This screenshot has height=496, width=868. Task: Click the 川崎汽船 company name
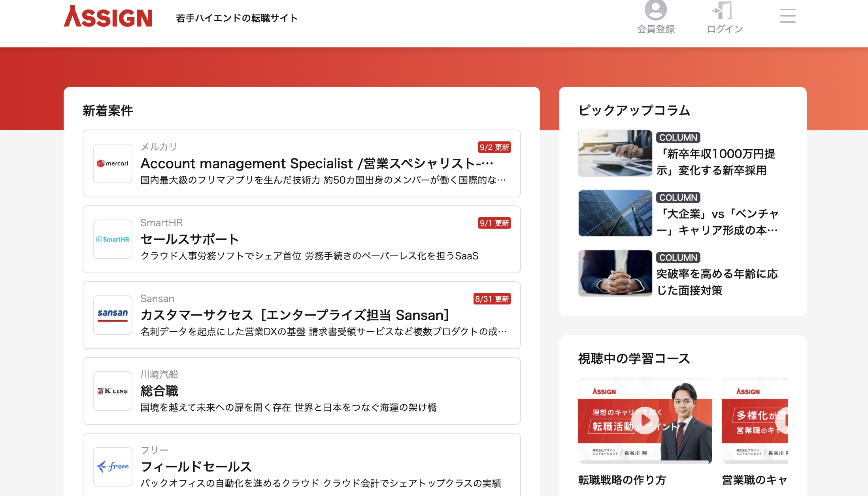coord(160,374)
